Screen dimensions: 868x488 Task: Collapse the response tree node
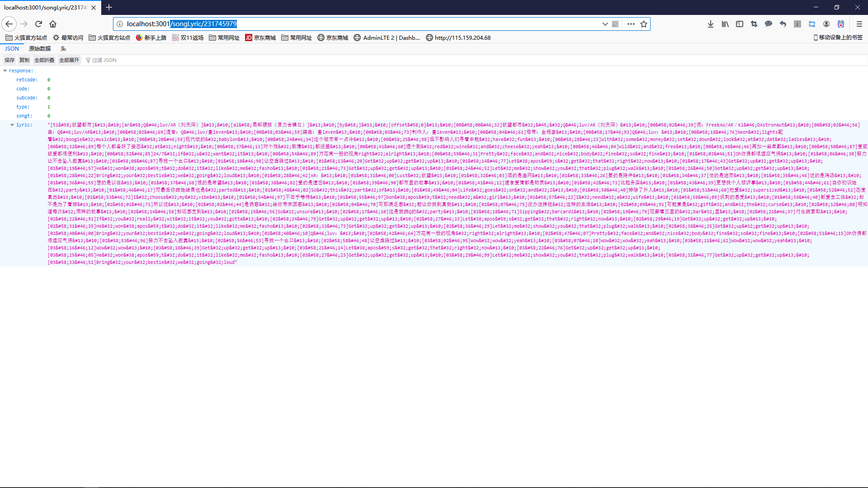[x=5, y=70]
